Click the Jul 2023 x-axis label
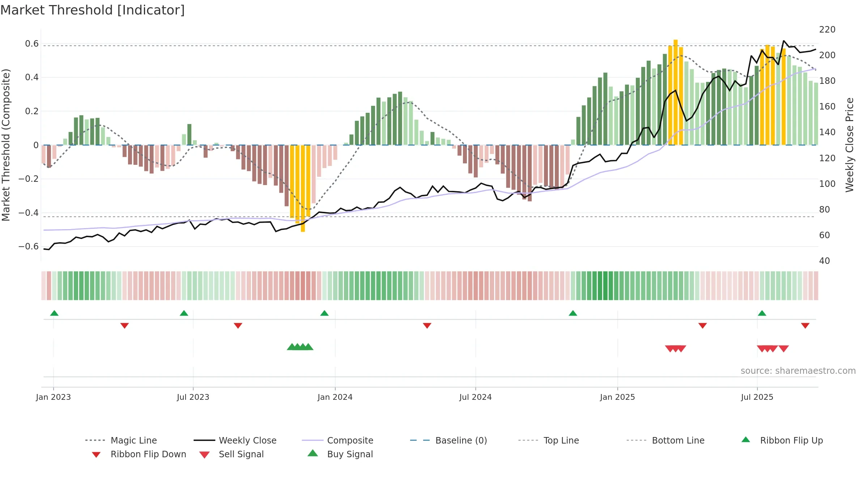 (x=193, y=397)
